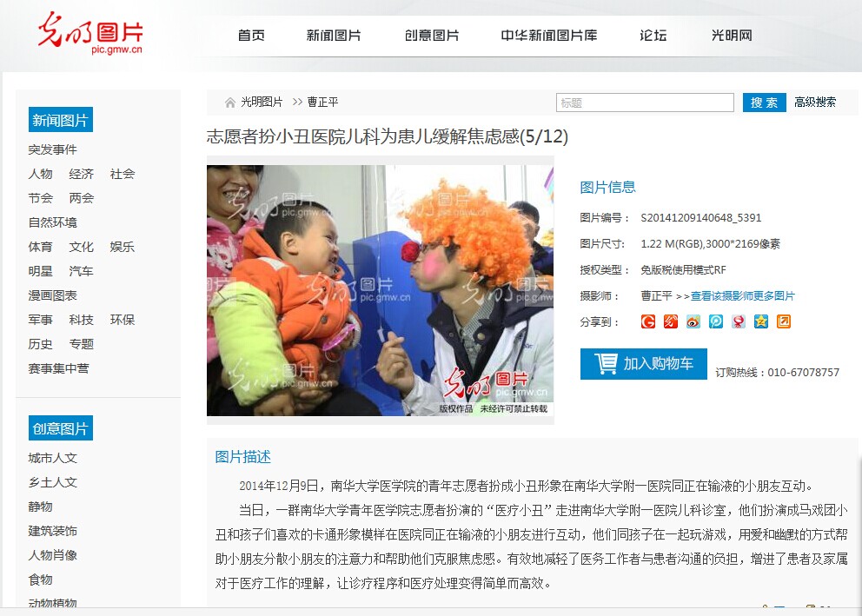Open 高级搜索 advanced search link

click(815, 103)
